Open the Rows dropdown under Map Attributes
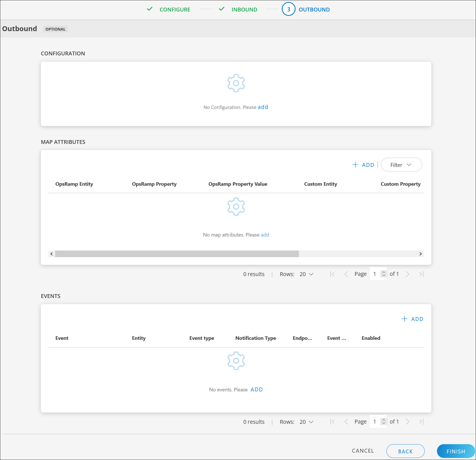Image resolution: width=476 pixels, height=460 pixels. [306, 274]
